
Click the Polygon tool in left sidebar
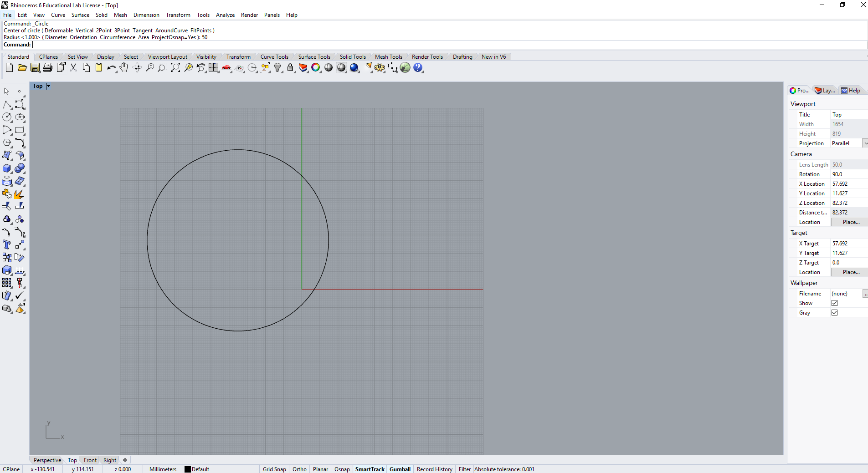pos(7,143)
